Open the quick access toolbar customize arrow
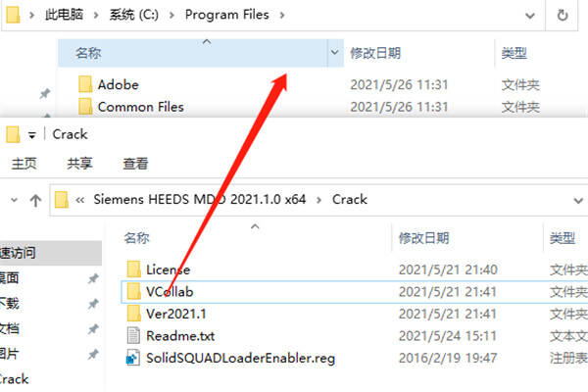Viewport: 588px width, 392px height. pos(32,135)
